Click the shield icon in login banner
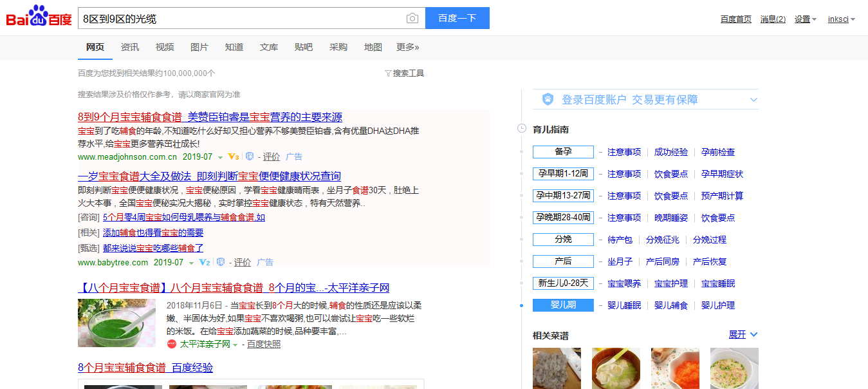The height and width of the screenshot is (389, 868). coord(548,99)
